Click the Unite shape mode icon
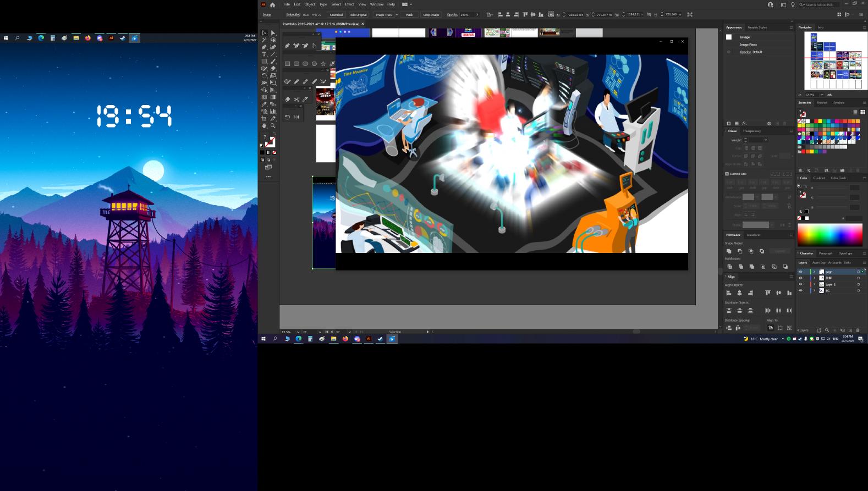Screen dimensions: 868x491 (729, 251)
